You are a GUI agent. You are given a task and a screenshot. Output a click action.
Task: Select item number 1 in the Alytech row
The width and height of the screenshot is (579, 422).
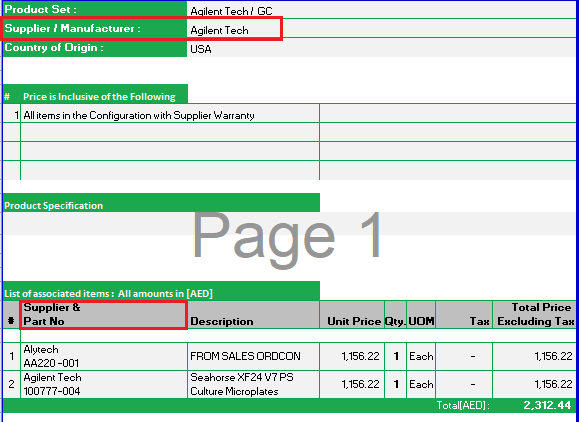tap(11, 357)
